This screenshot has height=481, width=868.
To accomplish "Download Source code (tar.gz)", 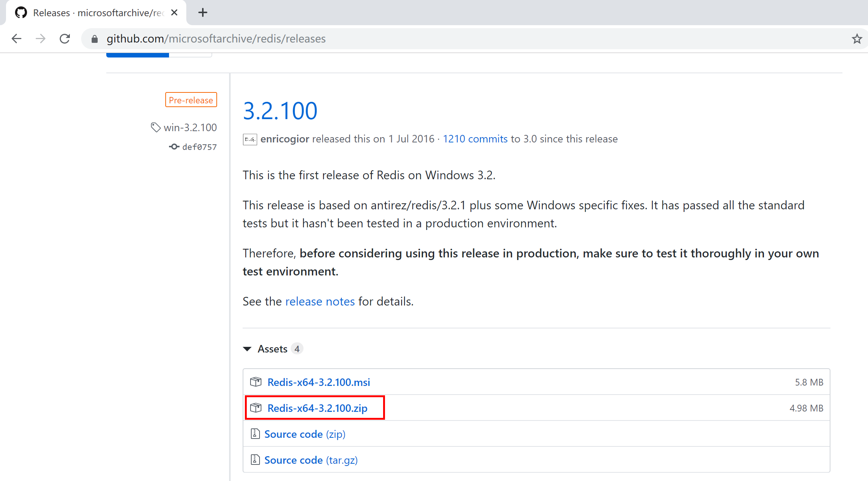I will point(311,460).
